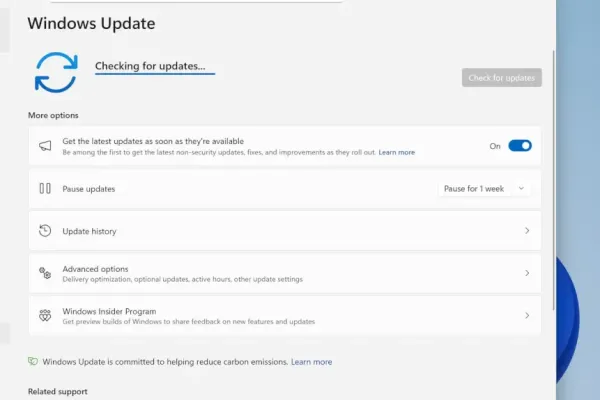This screenshot has height=400, width=600.
Task: Open the Advanced options entry
Action: coord(96,269)
